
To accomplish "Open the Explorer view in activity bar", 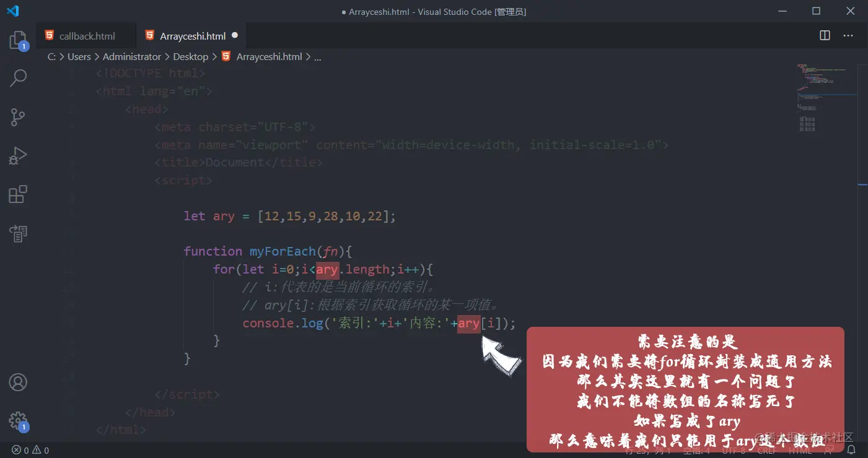I will pyautogui.click(x=18, y=41).
